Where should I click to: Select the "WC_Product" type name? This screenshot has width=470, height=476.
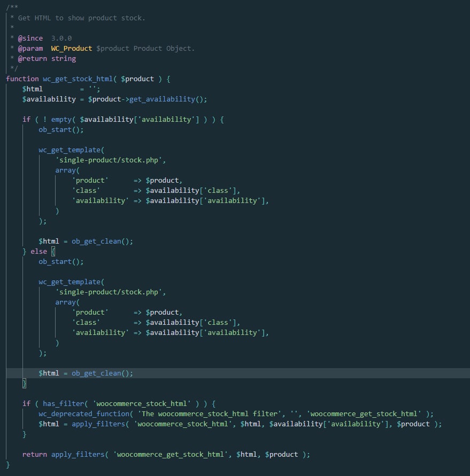[x=72, y=48]
